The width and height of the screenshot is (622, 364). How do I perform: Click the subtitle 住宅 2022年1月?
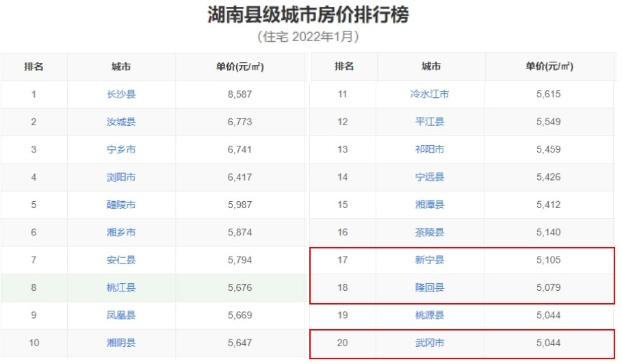308,37
